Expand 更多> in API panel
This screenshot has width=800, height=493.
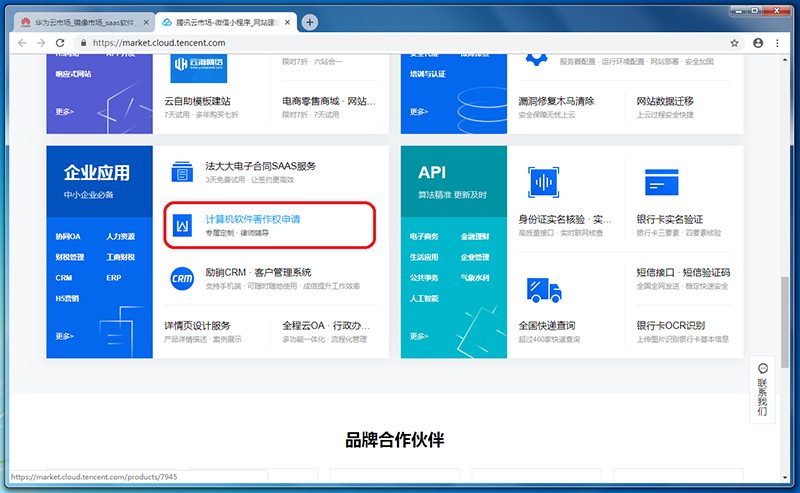pyautogui.click(x=419, y=336)
